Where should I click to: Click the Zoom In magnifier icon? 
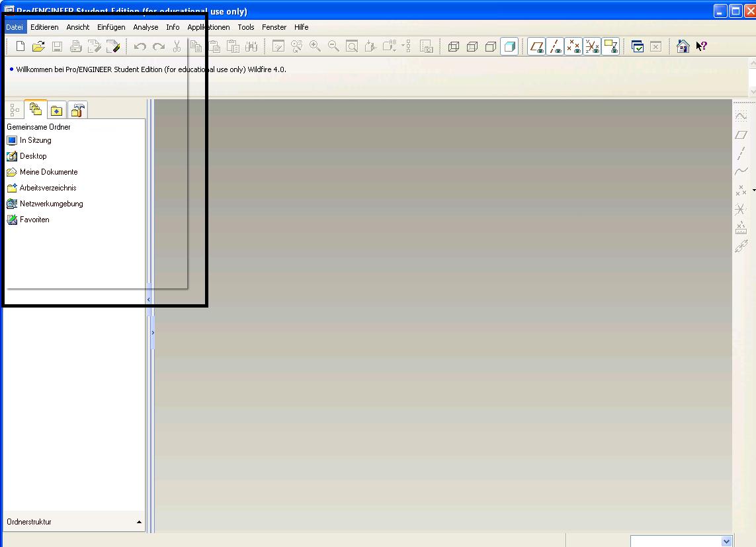tap(315, 47)
